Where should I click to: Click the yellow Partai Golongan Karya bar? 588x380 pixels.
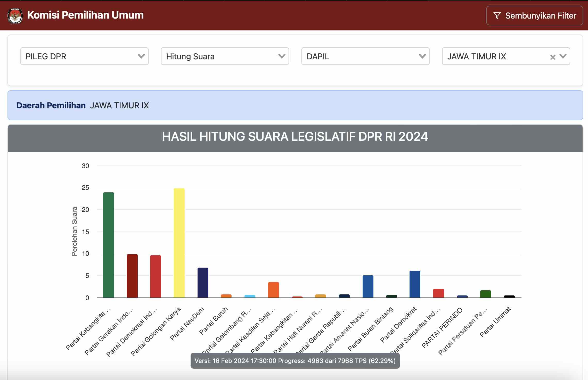tap(179, 243)
